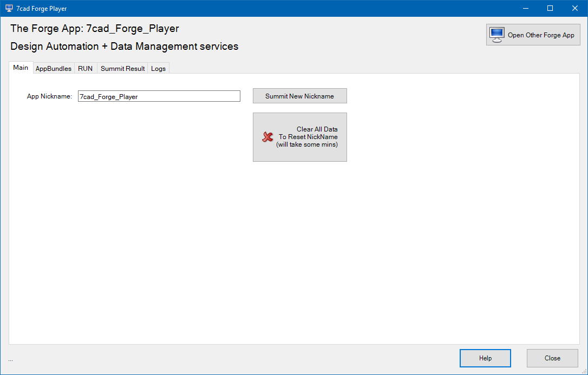Click the monitor icon for other Forge apps
Viewport: 588px width, 375px height.
tap(497, 35)
